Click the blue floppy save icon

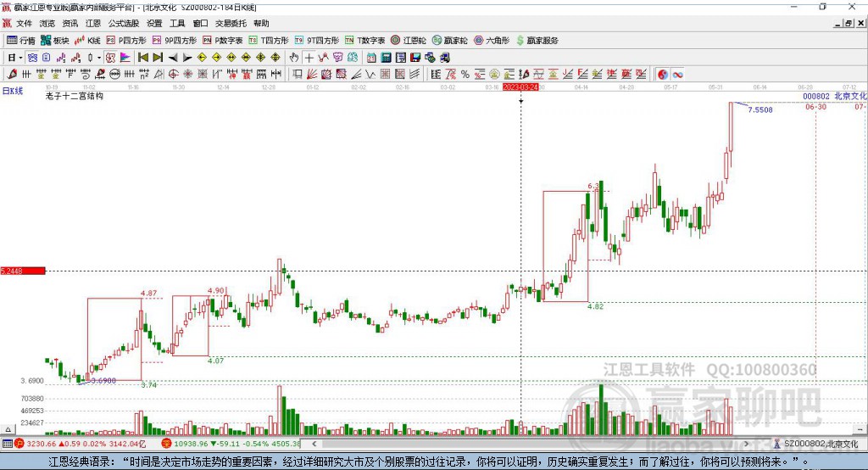coord(415,58)
